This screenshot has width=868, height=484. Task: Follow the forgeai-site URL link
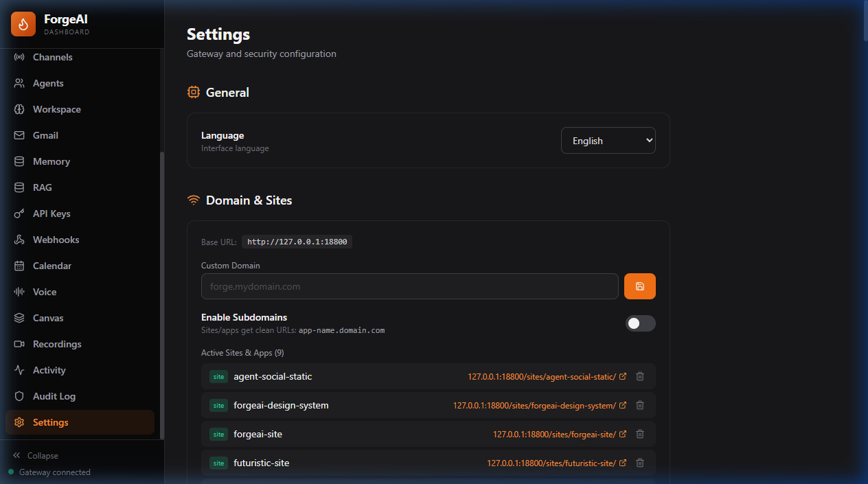point(554,434)
